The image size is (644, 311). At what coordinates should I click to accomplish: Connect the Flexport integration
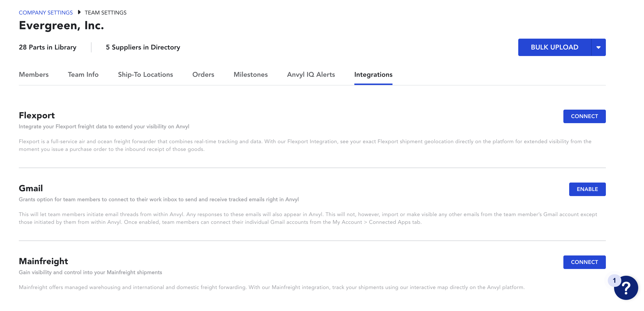pyautogui.click(x=585, y=116)
